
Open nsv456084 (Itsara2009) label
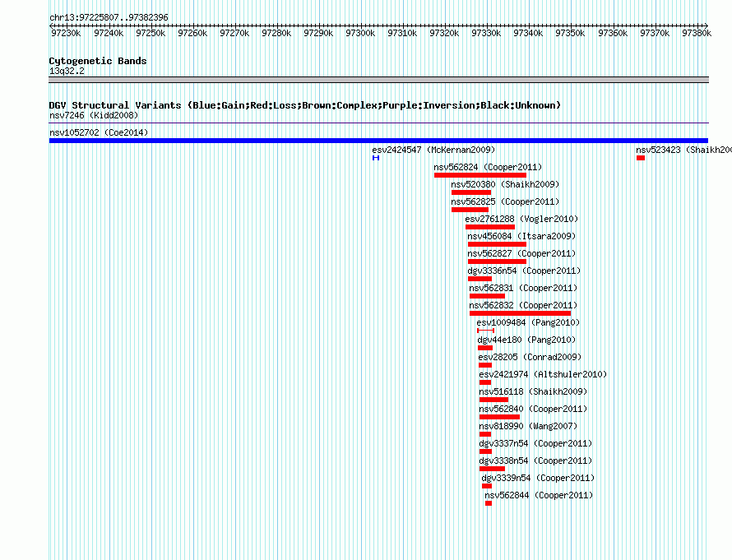521,236
